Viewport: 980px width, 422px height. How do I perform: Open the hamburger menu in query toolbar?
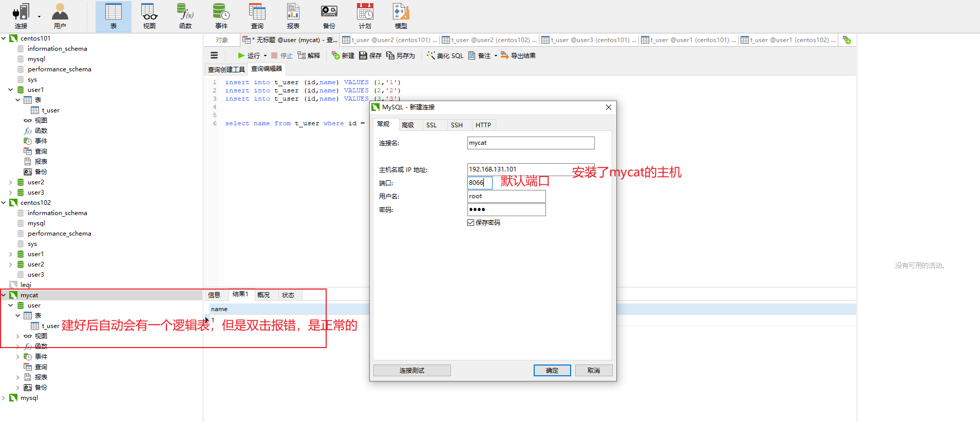click(214, 55)
